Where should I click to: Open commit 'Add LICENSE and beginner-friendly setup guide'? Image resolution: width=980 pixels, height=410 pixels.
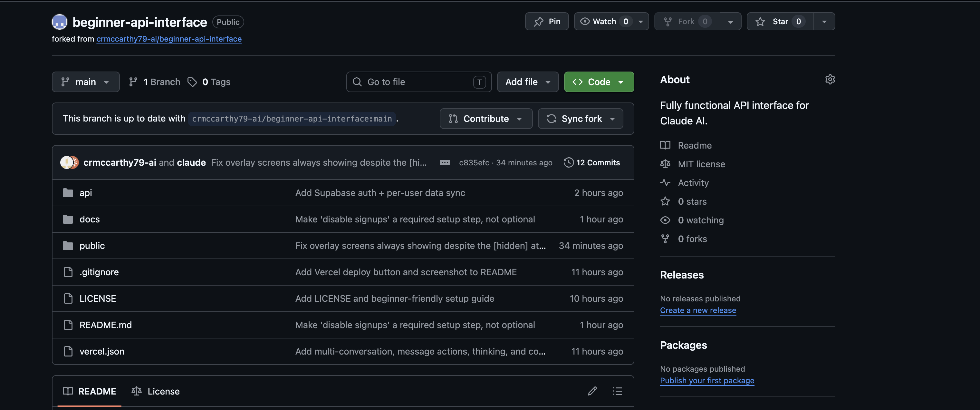(x=395, y=298)
